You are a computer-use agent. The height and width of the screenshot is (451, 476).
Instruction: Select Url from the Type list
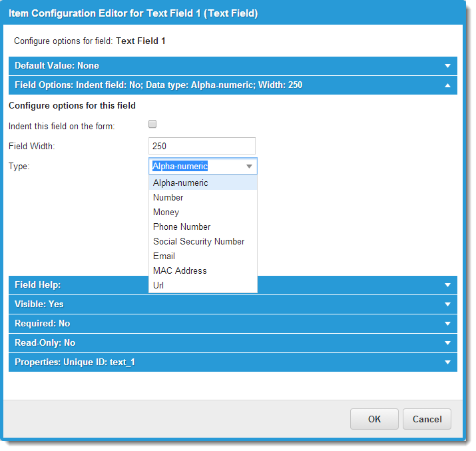158,285
